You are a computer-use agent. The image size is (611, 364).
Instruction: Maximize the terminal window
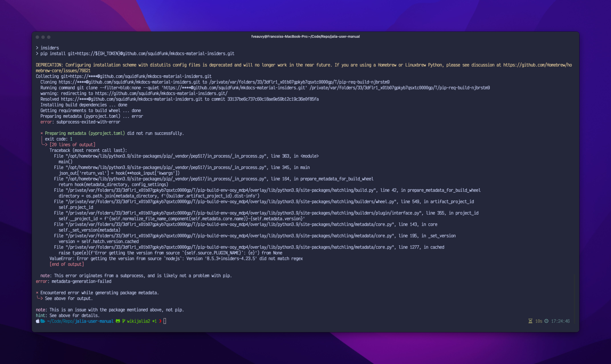point(49,37)
